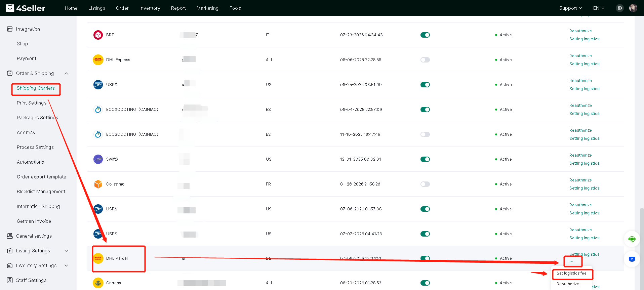The height and width of the screenshot is (290, 644).
Task: Click the ECOSCOOTING logo dated 11-10-2025
Action: click(98, 134)
